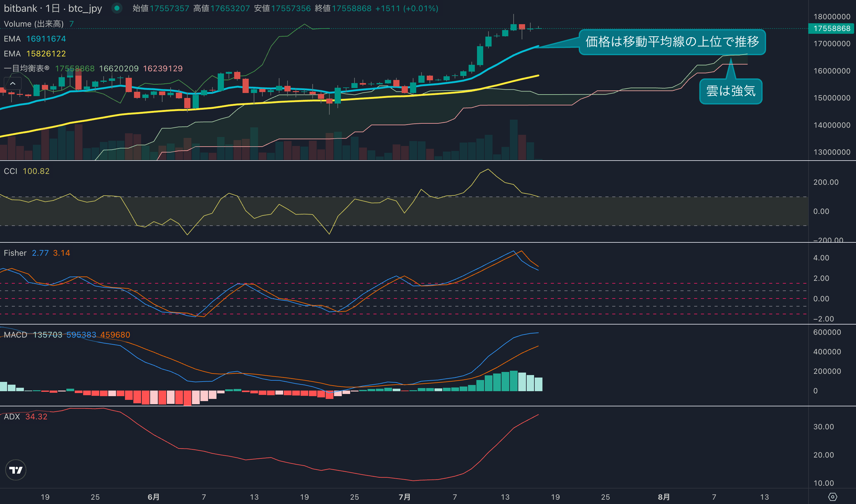Click the 一目均衡表 indicator legend
The width and height of the screenshot is (856, 504).
[26, 68]
